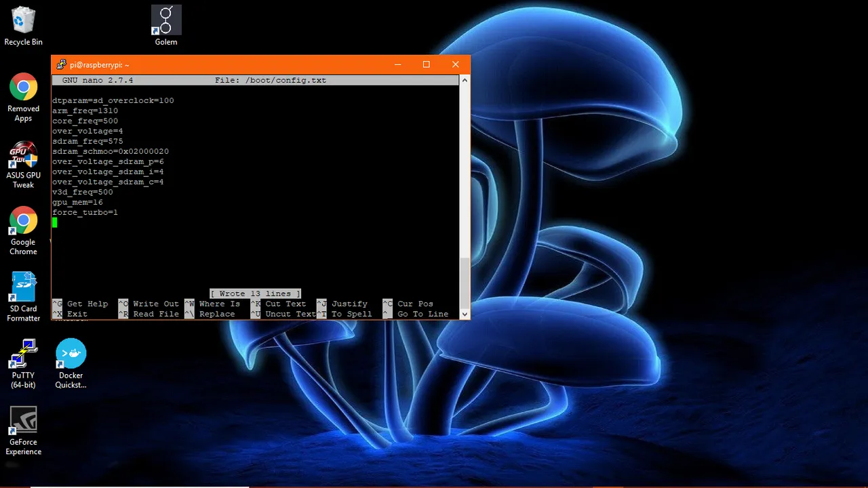
Task: Click the terminal scrollbar up arrow
Action: 465,80
